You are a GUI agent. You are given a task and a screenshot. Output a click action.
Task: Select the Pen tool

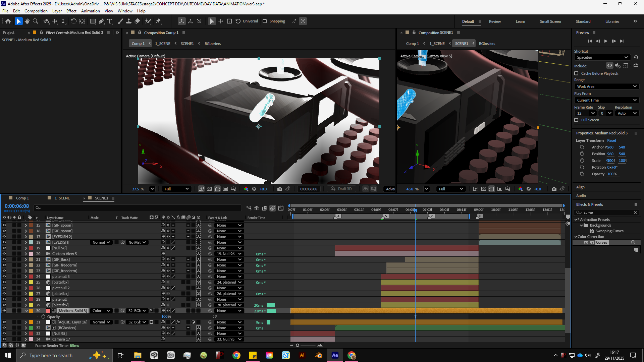[x=101, y=21]
